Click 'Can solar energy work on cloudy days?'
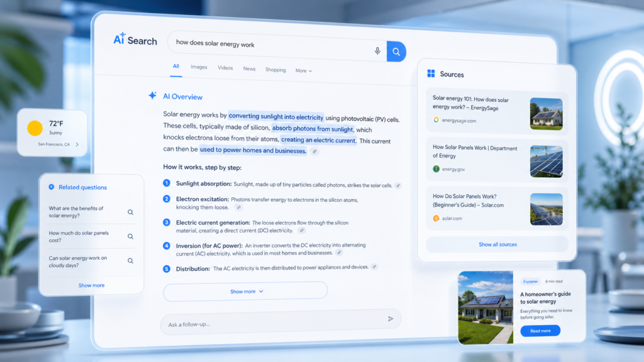644x362 pixels. (x=77, y=261)
